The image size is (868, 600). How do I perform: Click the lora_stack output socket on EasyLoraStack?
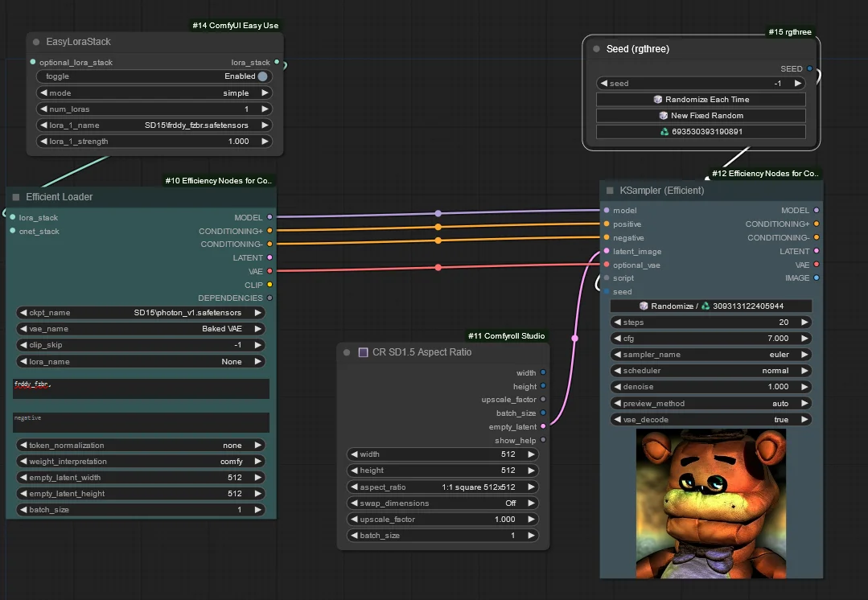coord(277,62)
